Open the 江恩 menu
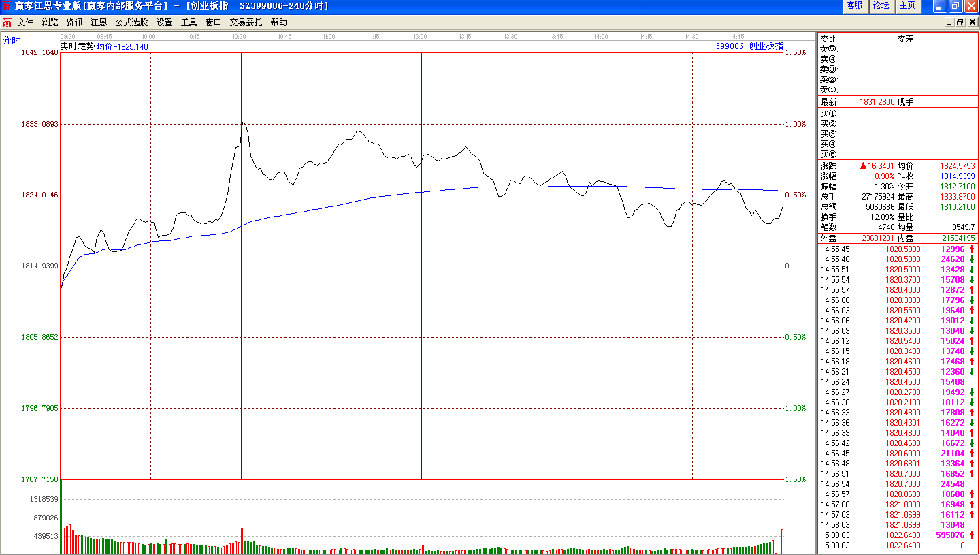The width and height of the screenshot is (980, 555). point(99,22)
